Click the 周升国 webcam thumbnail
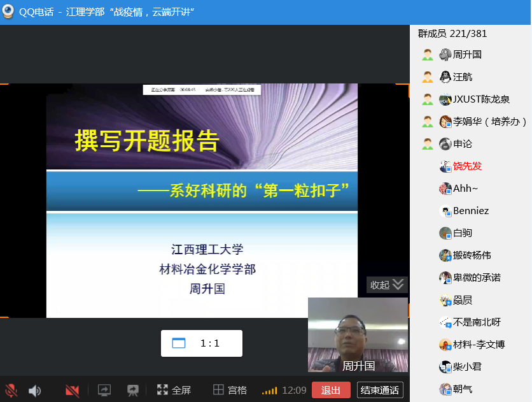This screenshot has height=402, width=532. (358, 334)
